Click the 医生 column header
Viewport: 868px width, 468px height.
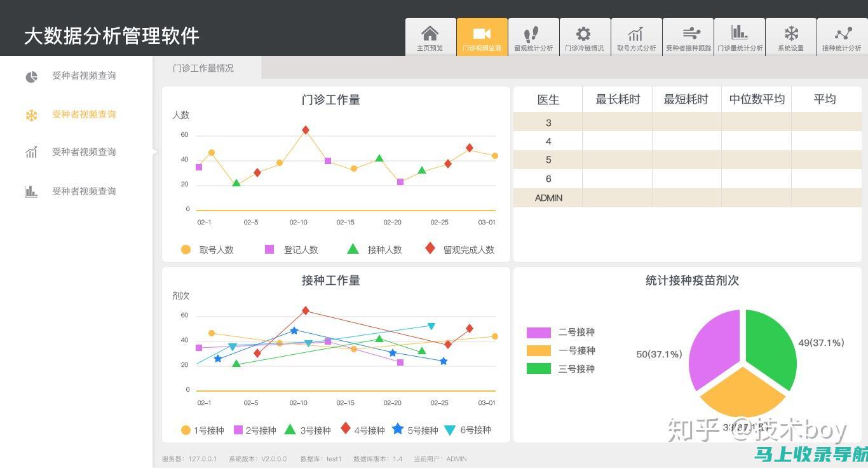pos(548,100)
